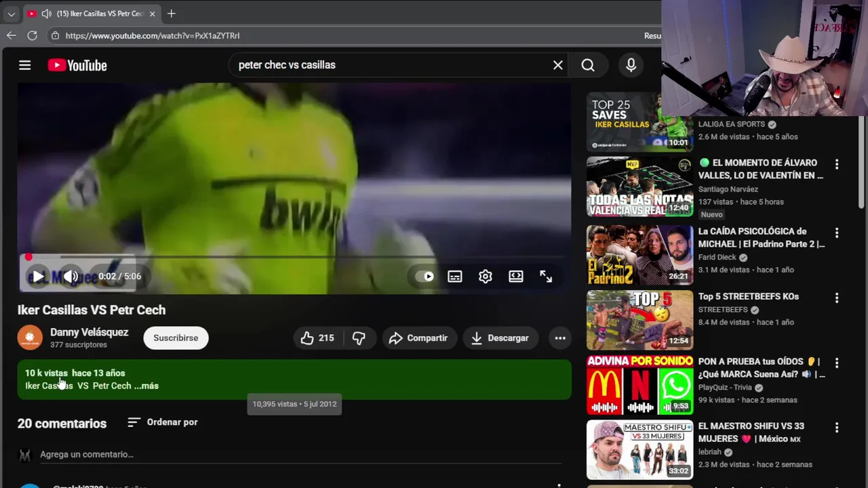The width and height of the screenshot is (868, 488).
Task: Open options menu for PlayQuiz video
Action: pyautogui.click(x=837, y=363)
